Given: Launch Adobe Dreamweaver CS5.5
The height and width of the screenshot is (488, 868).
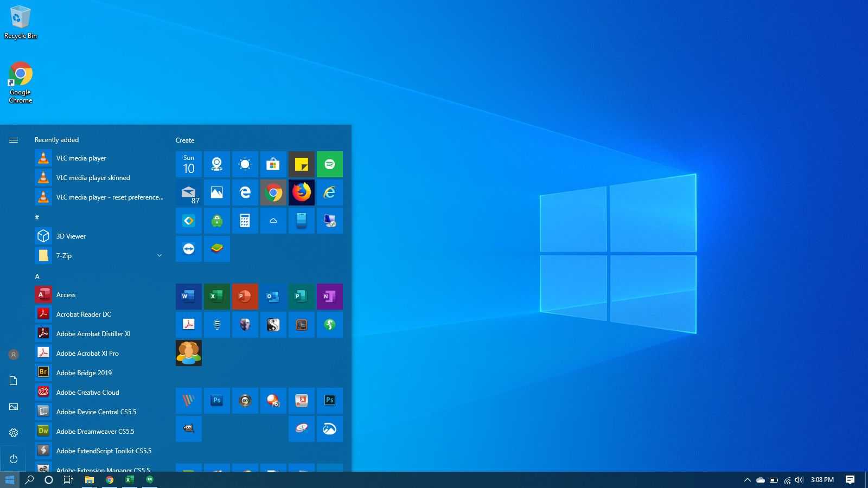Looking at the screenshot, I should (100, 431).
